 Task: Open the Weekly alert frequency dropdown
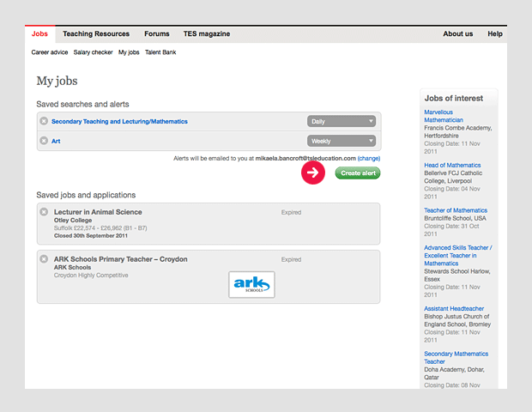342,141
